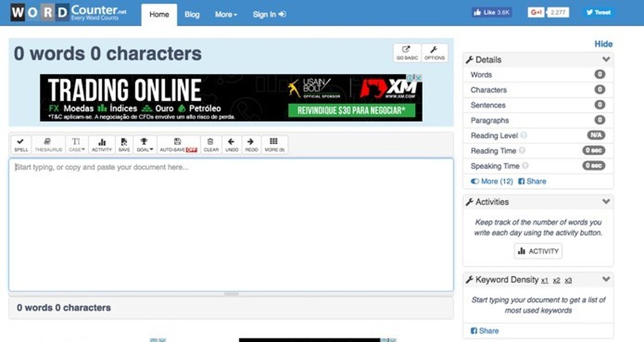
Task: Click the Characters row in Details
Action: [x=538, y=90]
